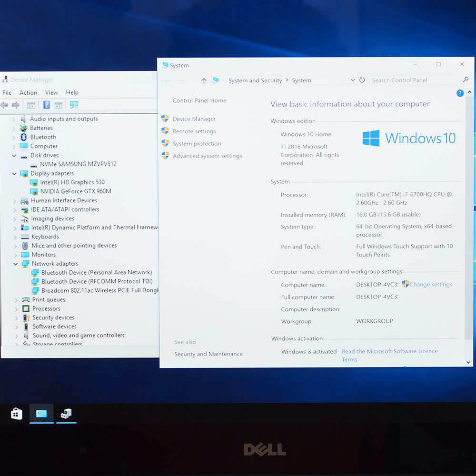Click the blue question mark Help toolbar icon
The image size is (476, 476).
click(x=47, y=105)
